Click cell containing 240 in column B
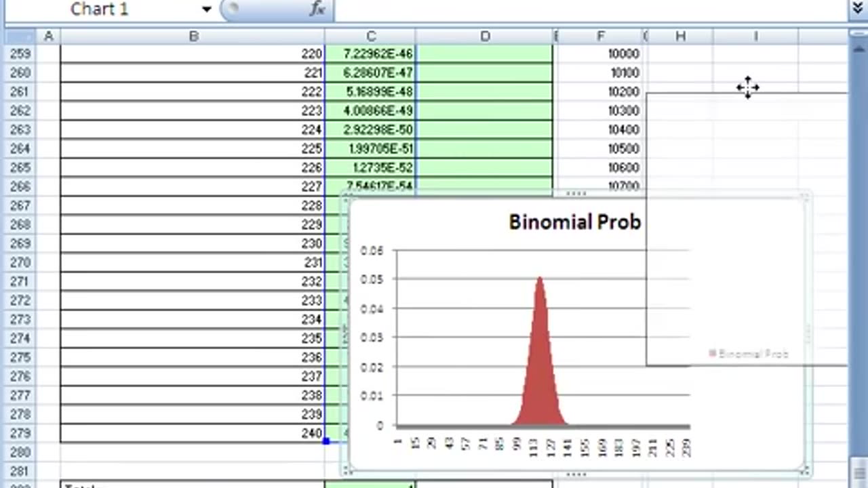The image size is (868, 488). pyautogui.click(x=193, y=433)
